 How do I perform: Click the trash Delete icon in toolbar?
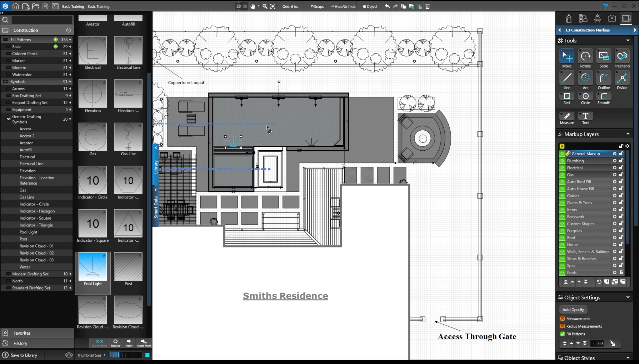click(427, 6)
